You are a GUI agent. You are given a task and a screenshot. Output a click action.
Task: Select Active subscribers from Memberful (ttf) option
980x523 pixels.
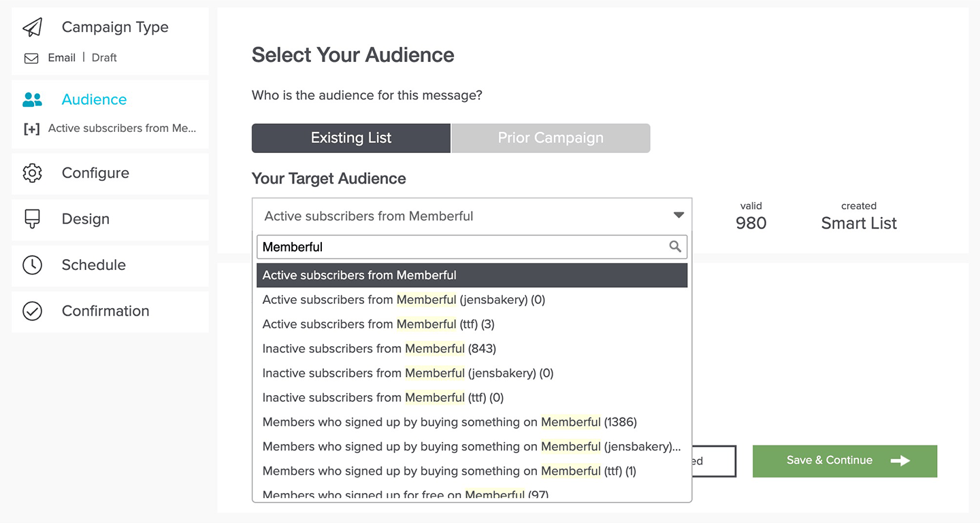click(x=378, y=324)
